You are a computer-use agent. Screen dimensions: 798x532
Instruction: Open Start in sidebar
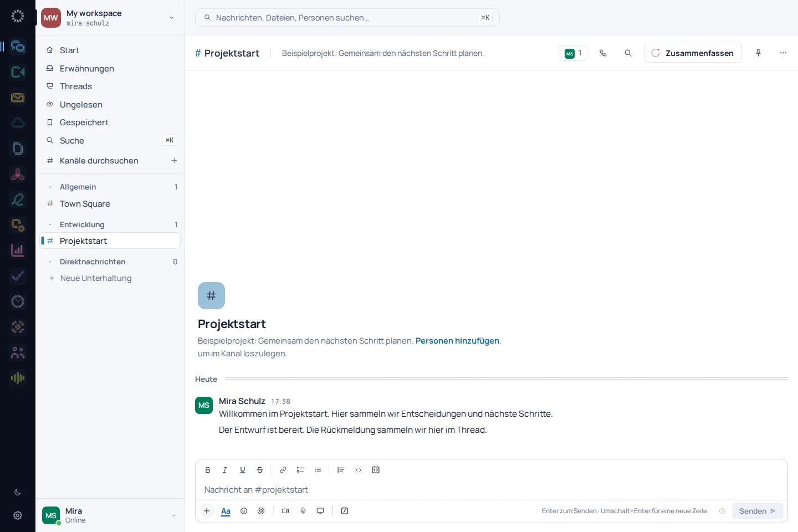click(111, 50)
